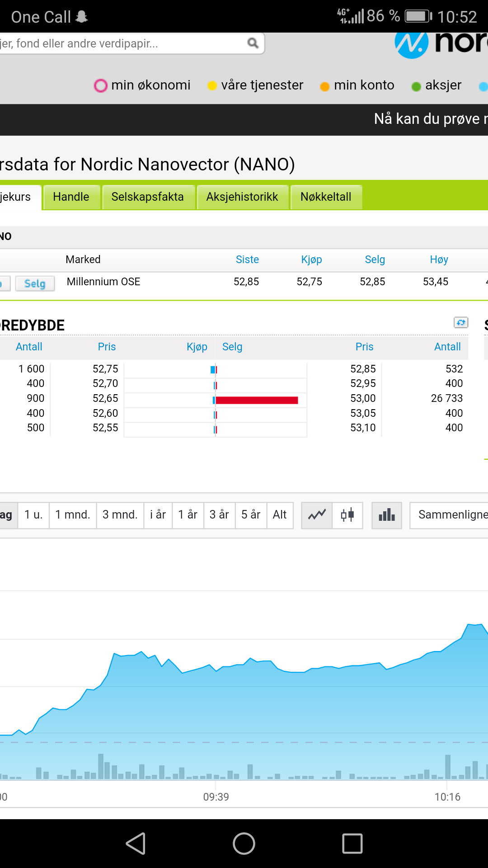
Task: Toggle volume bars chart icon
Action: click(x=387, y=515)
